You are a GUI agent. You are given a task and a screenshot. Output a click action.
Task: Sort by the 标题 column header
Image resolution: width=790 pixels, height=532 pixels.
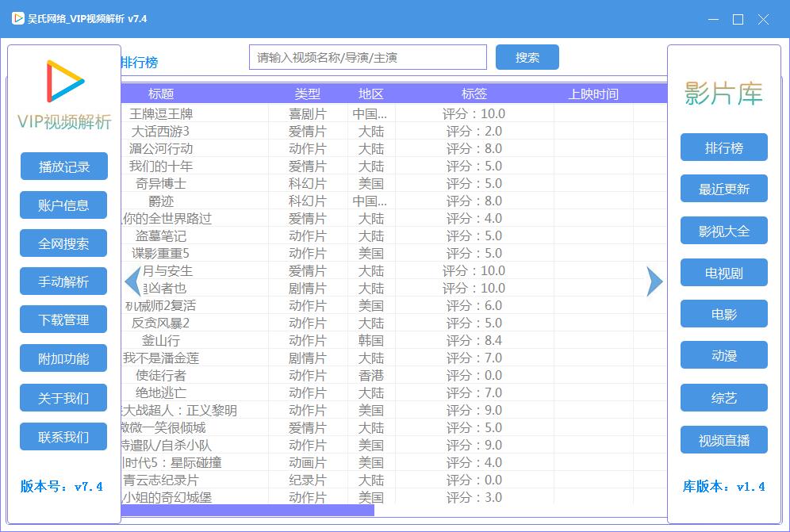[x=161, y=94]
